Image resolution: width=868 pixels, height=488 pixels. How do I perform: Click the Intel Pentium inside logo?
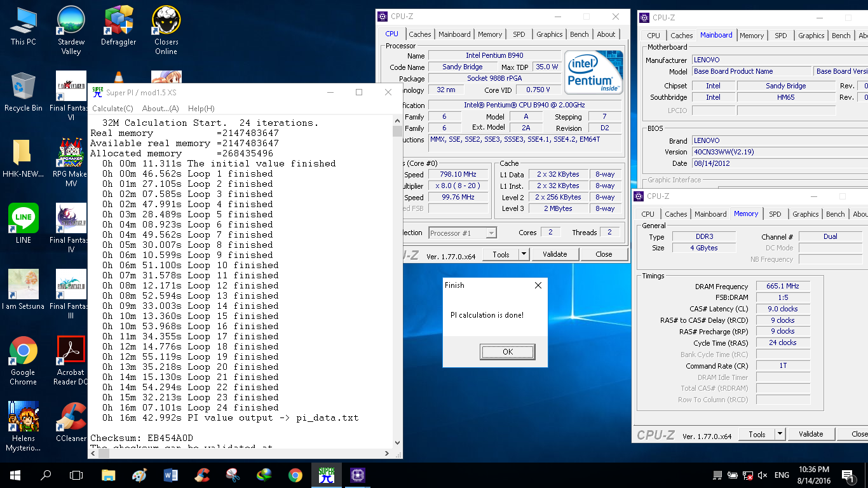pyautogui.click(x=593, y=72)
